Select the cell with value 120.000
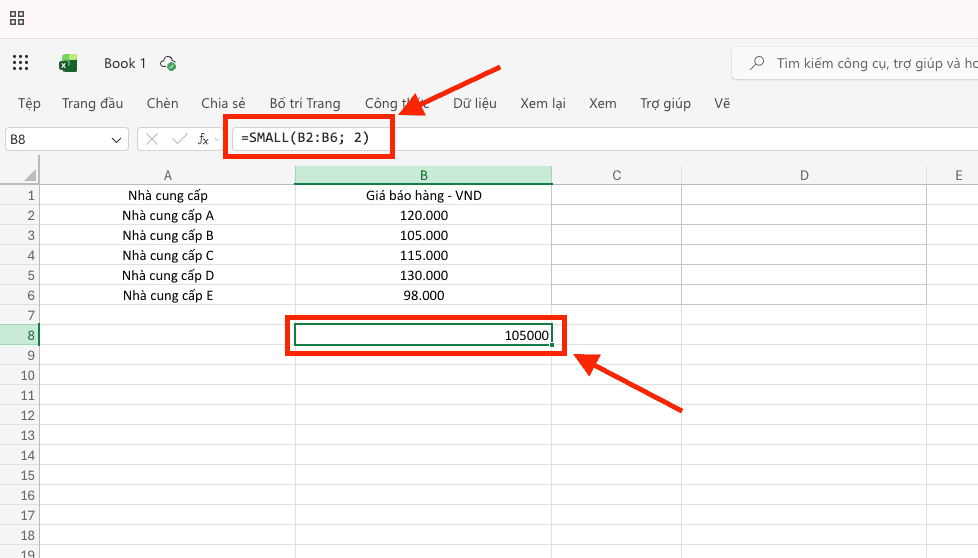978x558 pixels. (424, 215)
